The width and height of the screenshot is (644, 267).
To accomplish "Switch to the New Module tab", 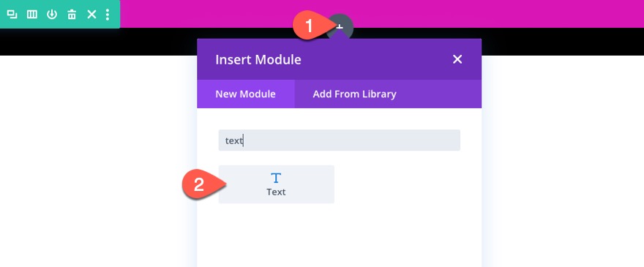I will click(x=246, y=94).
